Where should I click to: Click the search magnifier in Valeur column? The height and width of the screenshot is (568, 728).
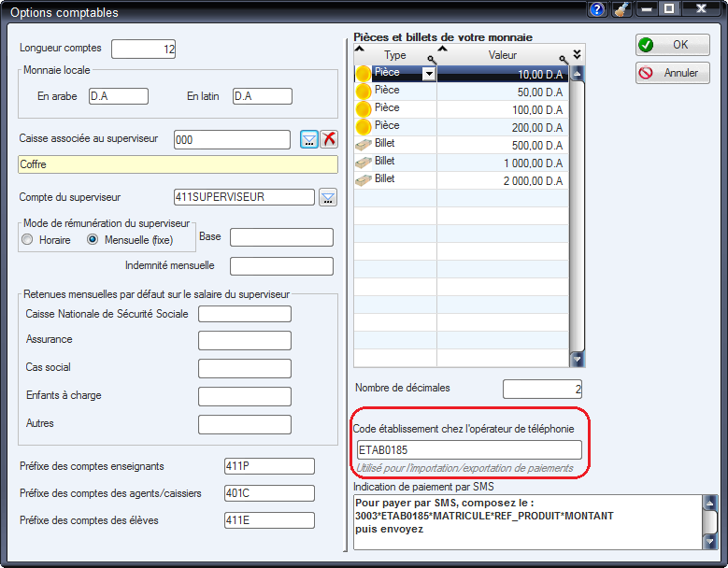(x=563, y=59)
